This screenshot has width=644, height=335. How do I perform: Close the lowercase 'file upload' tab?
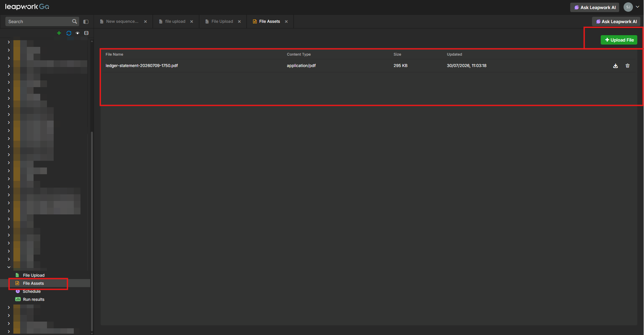[x=192, y=21]
